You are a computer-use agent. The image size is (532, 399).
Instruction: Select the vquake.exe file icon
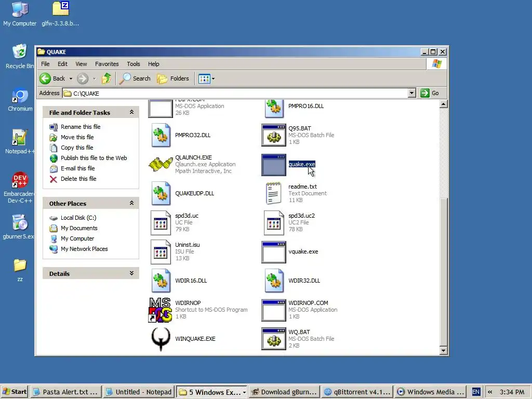click(273, 252)
